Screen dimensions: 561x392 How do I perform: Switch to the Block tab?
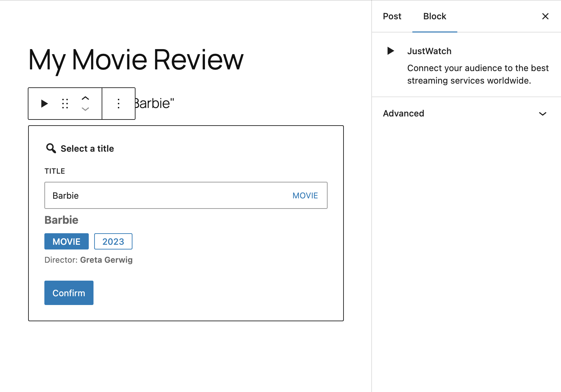[435, 16]
